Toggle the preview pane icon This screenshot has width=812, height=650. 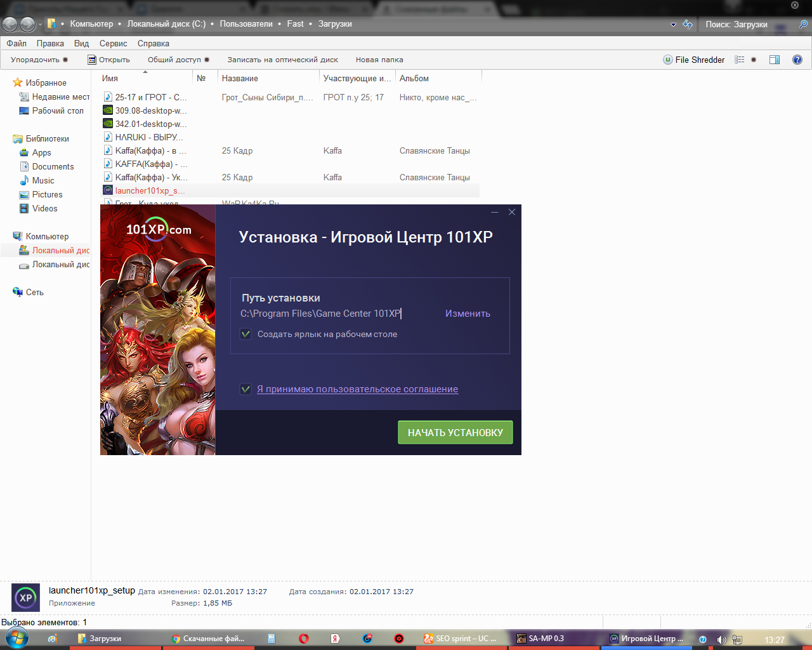[x=775, y=60]
